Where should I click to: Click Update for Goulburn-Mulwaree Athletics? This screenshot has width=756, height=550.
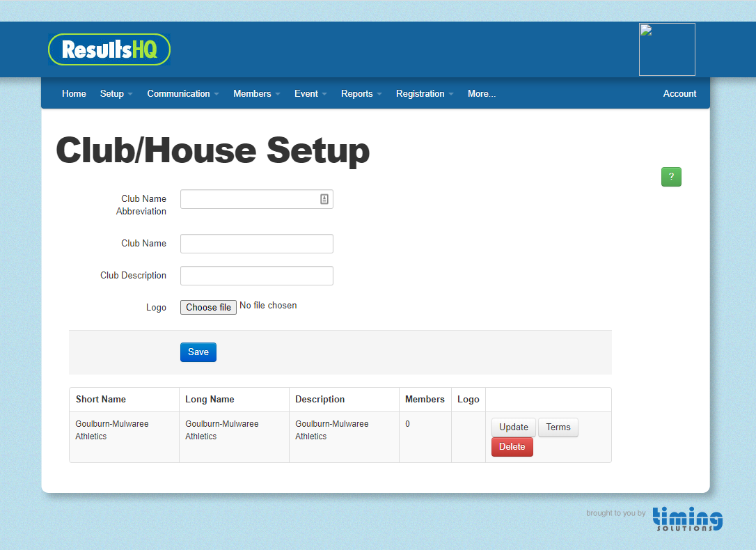tap(514, 427)
